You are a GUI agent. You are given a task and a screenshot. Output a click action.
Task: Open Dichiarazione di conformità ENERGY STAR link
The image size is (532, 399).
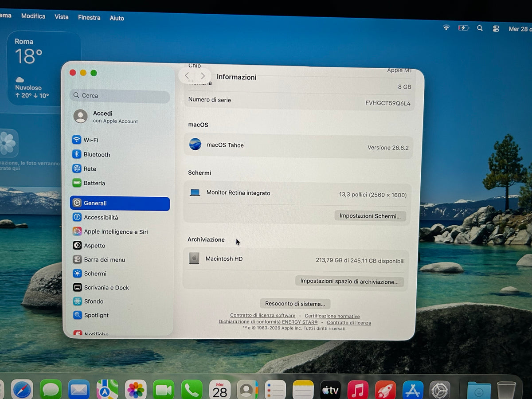click(x=268, y=322)
